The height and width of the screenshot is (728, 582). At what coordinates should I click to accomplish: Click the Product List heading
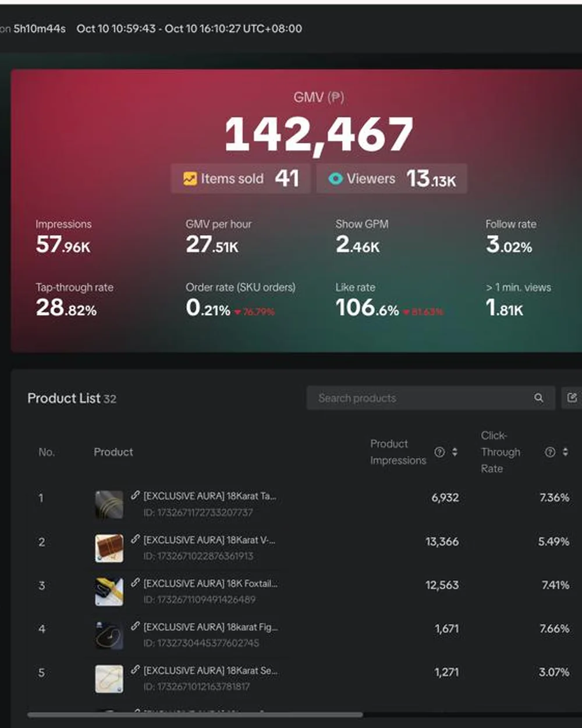64,398
